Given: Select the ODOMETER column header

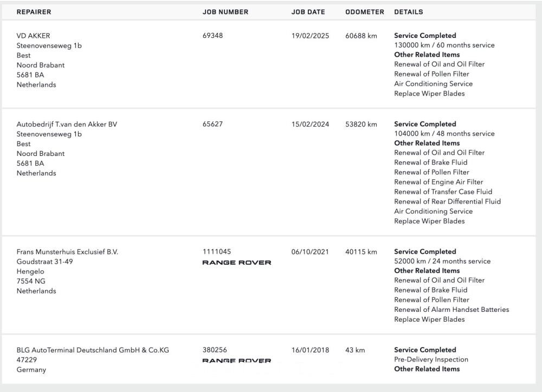Looking at the screenshot, I should [364, 12].
